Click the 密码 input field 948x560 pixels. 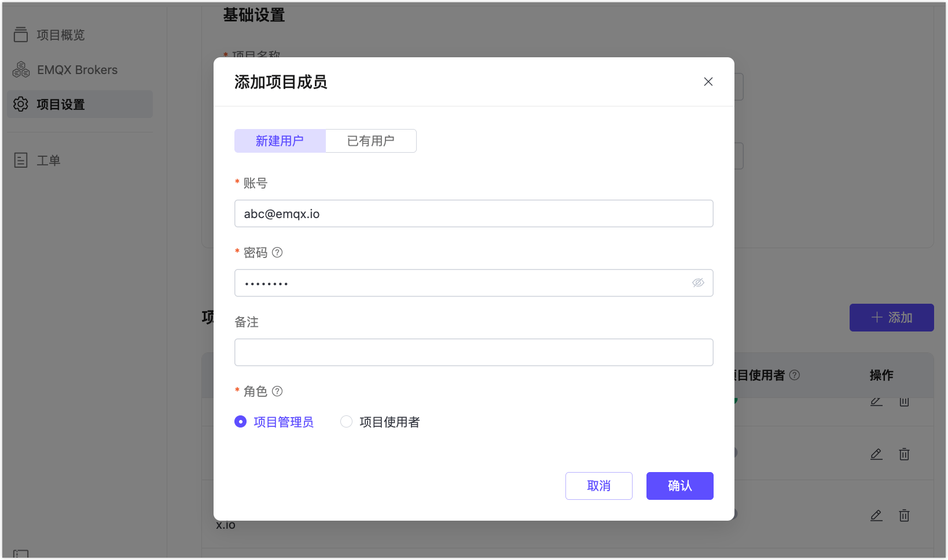(x=463, y=283)
